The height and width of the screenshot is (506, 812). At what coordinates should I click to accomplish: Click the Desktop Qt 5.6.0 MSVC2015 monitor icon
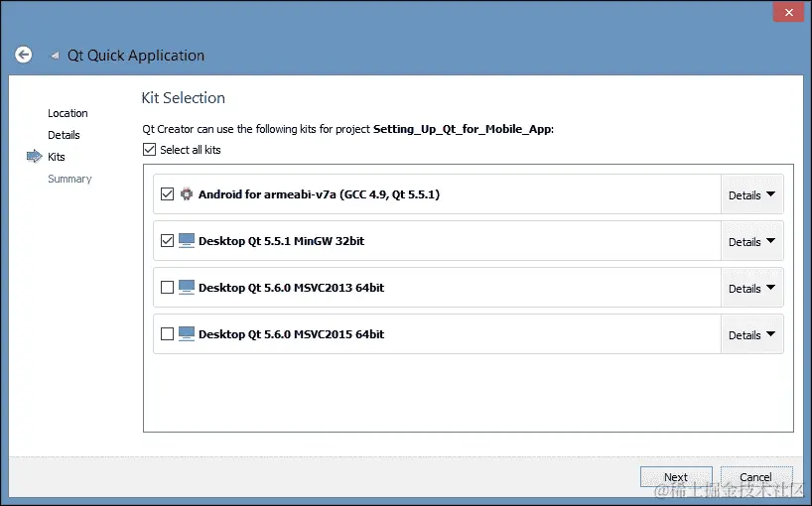(x=186, y=334)
